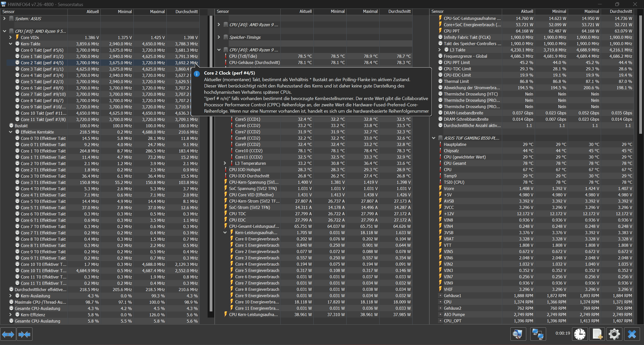
Task: Click the lightning icon beside CPU PPT
Action: click(440, 31)
